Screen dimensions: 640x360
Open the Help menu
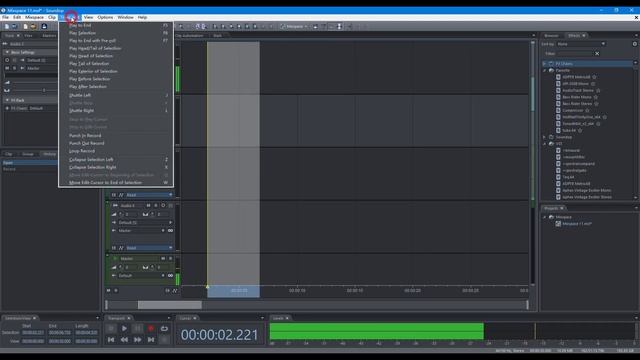(x=142, y=18)
